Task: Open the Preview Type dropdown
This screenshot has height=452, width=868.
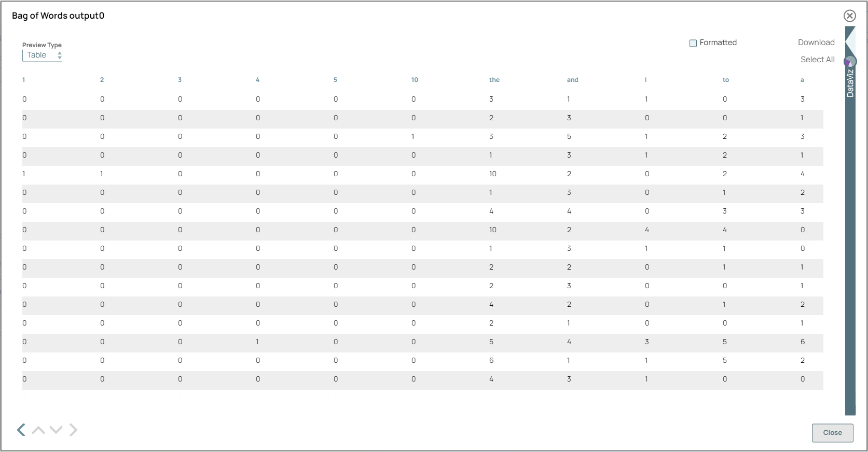Action: [42, 55]
